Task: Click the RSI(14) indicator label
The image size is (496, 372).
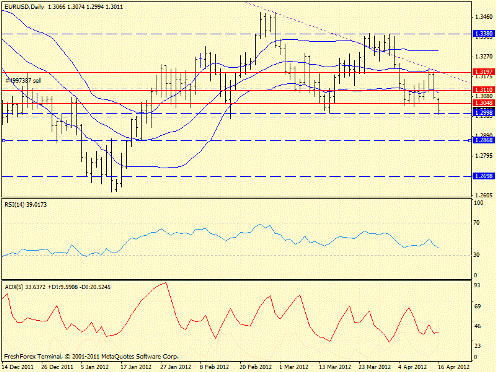Action: pyautogui.click(x=26, y=205)
